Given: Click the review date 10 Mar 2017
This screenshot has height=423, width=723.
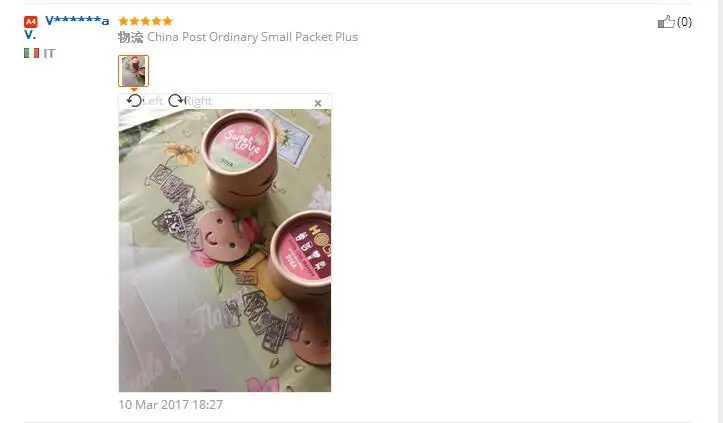Looking at the screenshot, I should click(171, 405).
